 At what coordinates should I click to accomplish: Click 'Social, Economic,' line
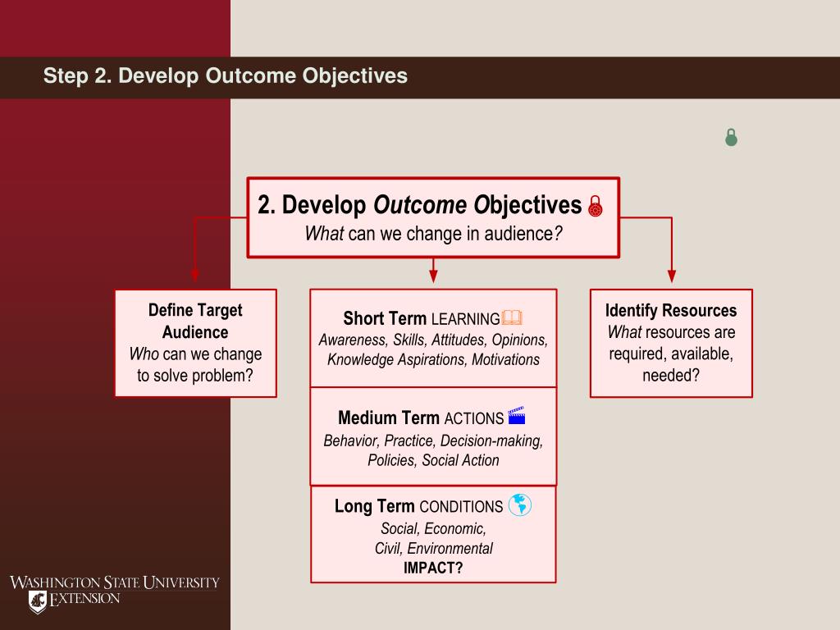coord(433,529)
